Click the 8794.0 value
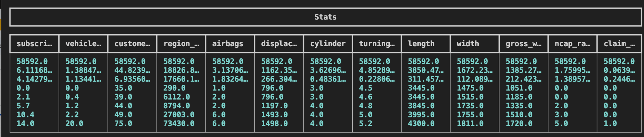Image resolution: width=644 pixels, height=137 pixels. 177,106
